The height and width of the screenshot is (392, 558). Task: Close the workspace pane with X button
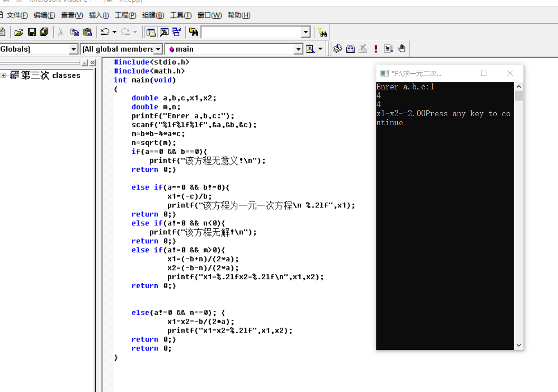pyautogui.click(x=92, y=63)
